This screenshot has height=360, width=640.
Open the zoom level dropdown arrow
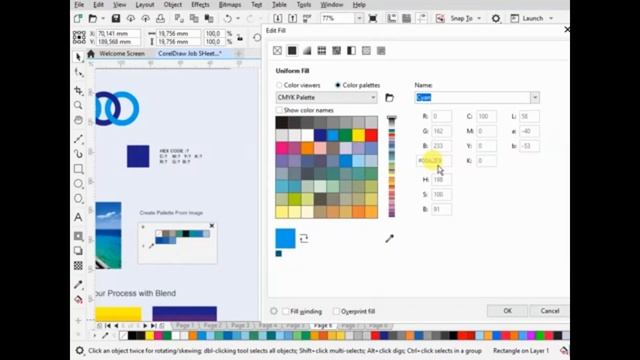click(359, 18)
